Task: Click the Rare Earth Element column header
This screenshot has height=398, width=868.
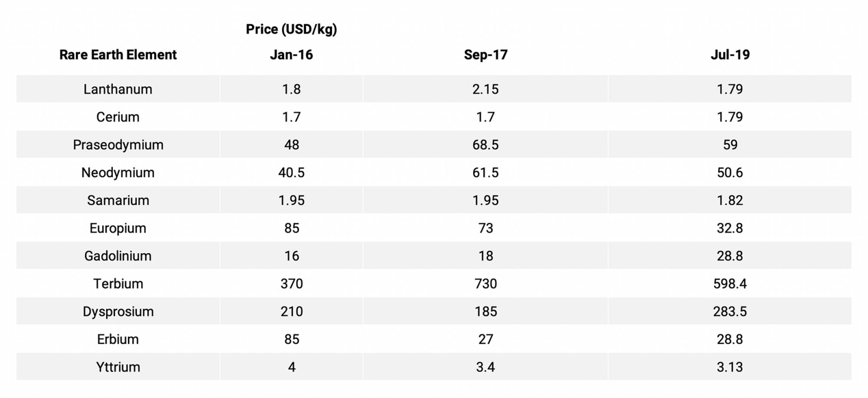Action: pyautogui.click(x=118, y=55)
